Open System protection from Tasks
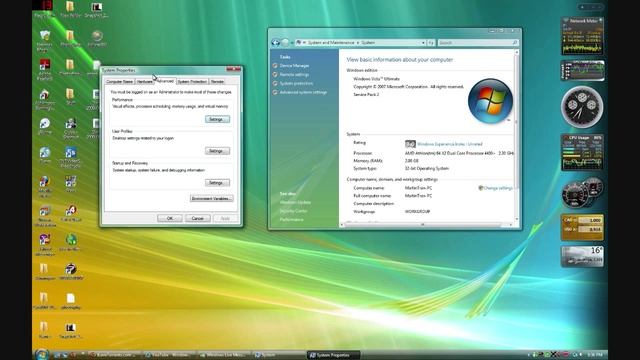Screen dimensions: 640x360 (x=296, y=83)
